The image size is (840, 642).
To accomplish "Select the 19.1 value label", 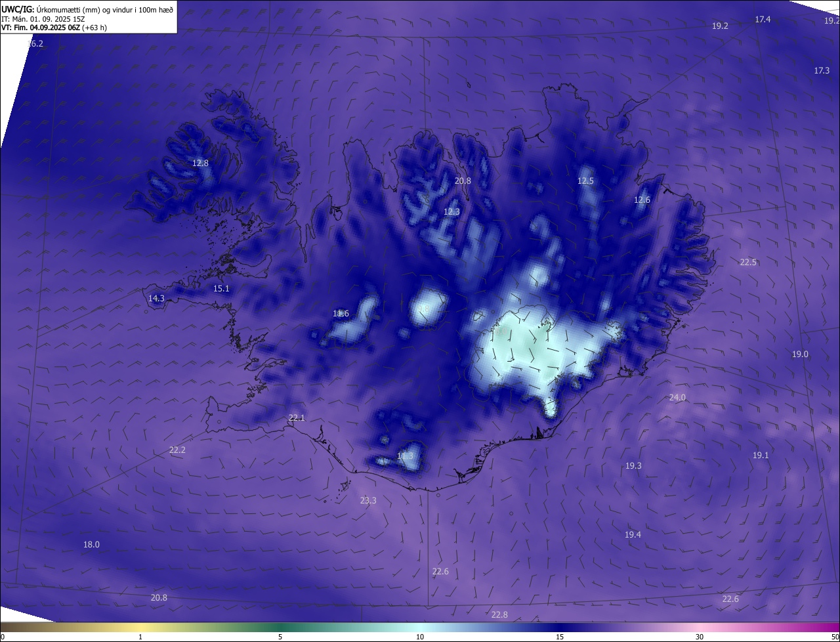I will coord(761,456).
